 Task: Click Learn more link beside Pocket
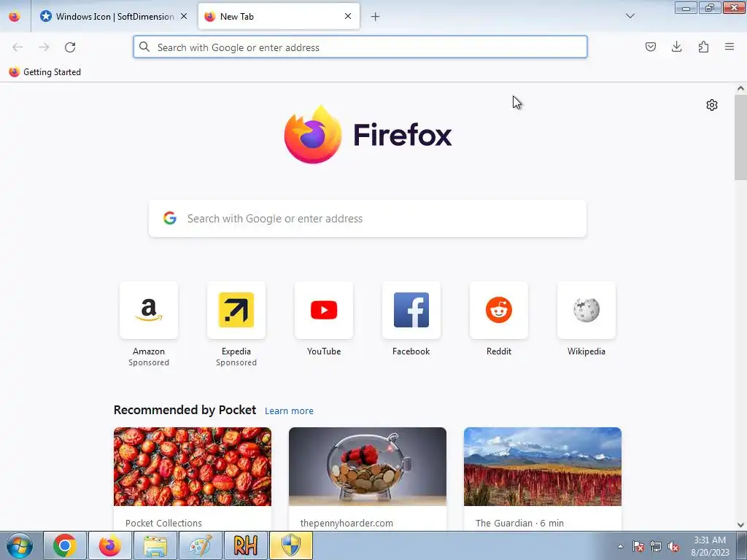tap(289, 411)
